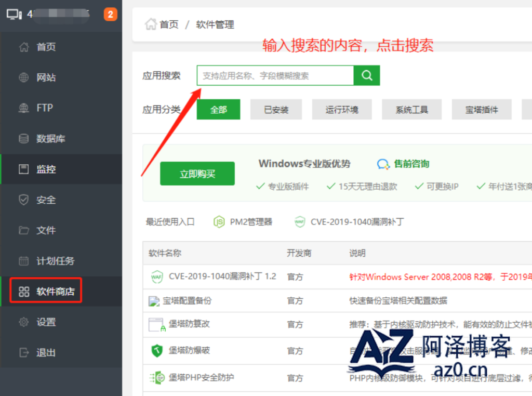The width and height of the screenshot is (532, 396).
Task: Click the CVE-2019-1040漏洞补丁 1.2 software name
Action: pyautogui.click(x=222, y=276)
